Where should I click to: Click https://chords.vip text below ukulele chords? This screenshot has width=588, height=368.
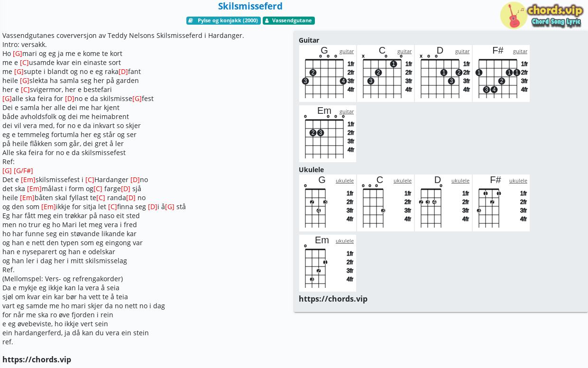[333, 299]
